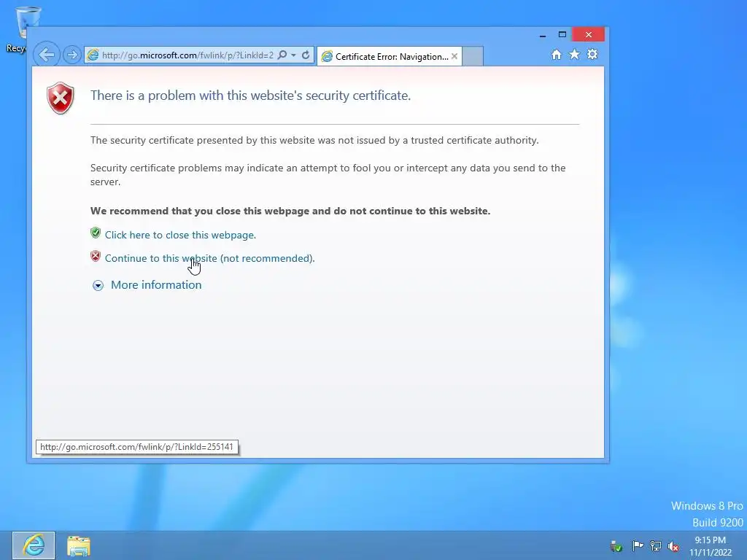Click the 'We recommend that you close' text

(x=290, y=211)
